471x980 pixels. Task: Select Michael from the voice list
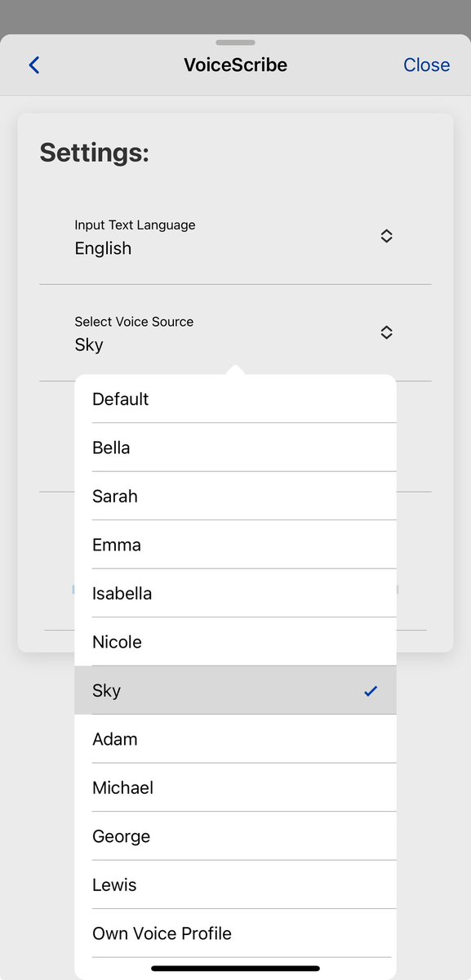click(x=235, y=788)
